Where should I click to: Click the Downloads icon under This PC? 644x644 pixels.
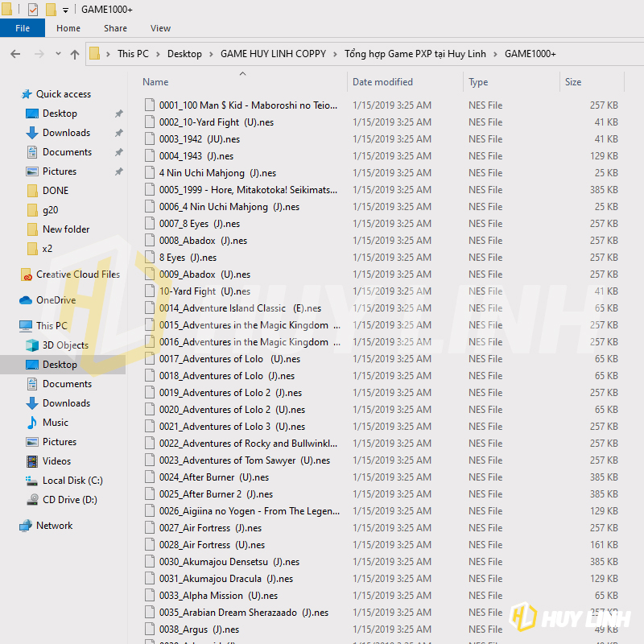(x=32, y=403)
